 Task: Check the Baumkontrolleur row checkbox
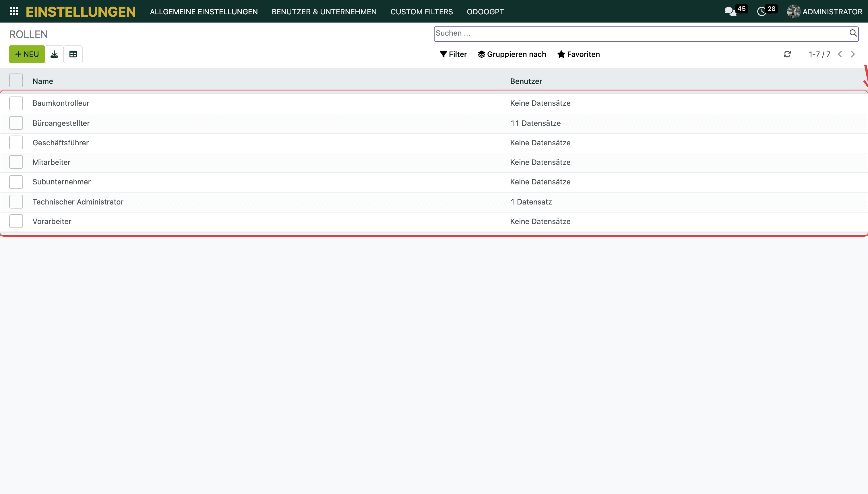16,103
